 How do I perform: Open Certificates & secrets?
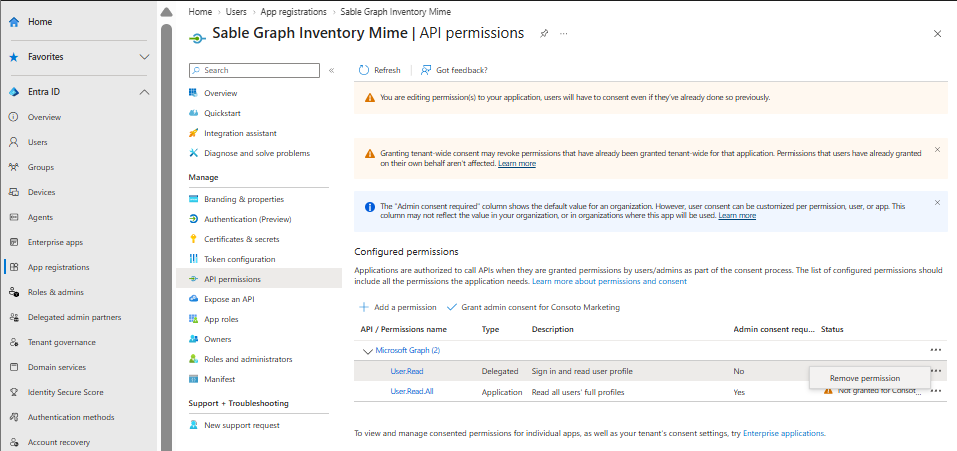tap(242, 239)
